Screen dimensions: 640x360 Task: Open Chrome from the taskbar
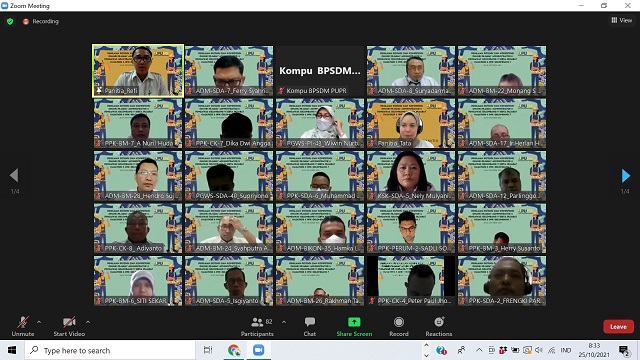point(234,350)
